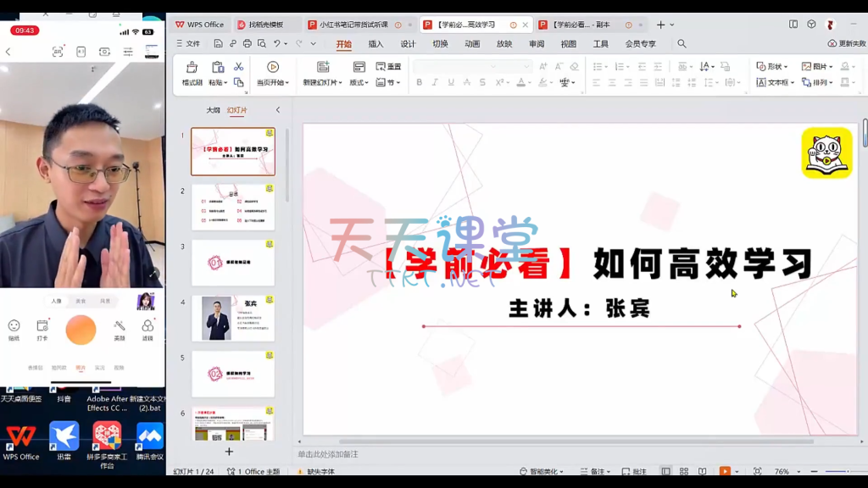
Task: Click the Reset (重置) button in ribbon
Action: click(x=388, y=67)
